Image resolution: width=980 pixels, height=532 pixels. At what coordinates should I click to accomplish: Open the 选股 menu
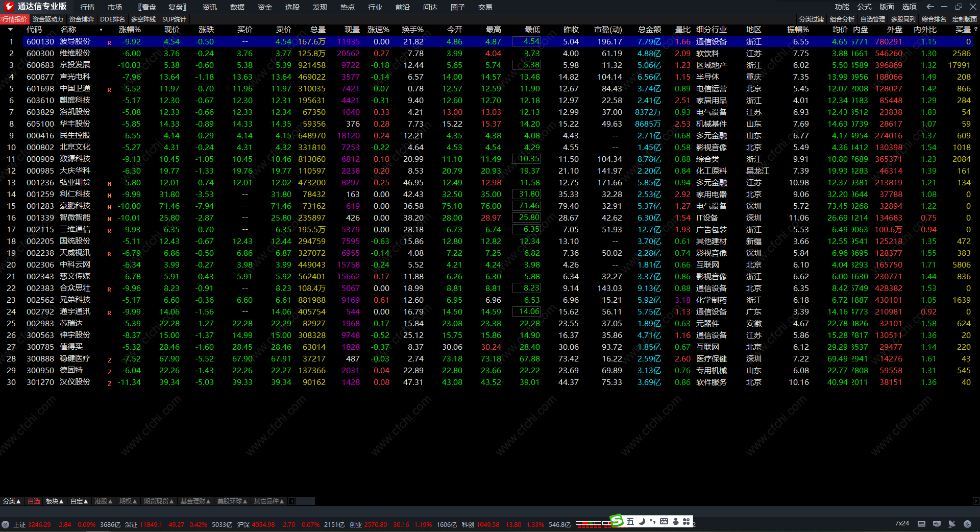292,7
